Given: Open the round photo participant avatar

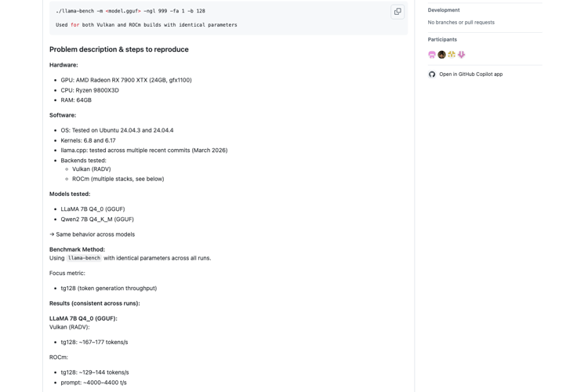Looking at the screenshot, I should pyautogui.click(x=441, y=55).
